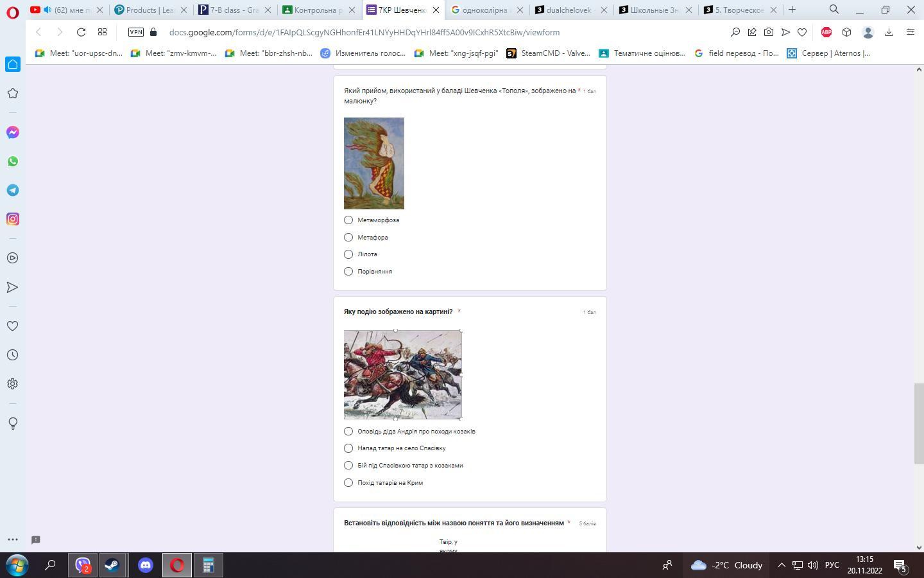The height and width of the screenshot is (578, 924).
Task: Open Тематичне оцінювання bookmark
Action: click(x=642, y=53)
